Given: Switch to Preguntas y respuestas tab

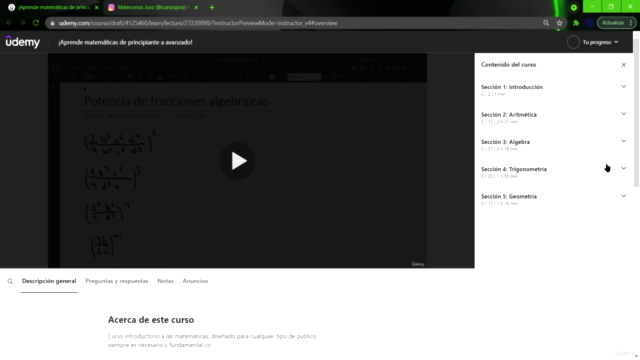Looking at the screenshot, I should (117, 281).
